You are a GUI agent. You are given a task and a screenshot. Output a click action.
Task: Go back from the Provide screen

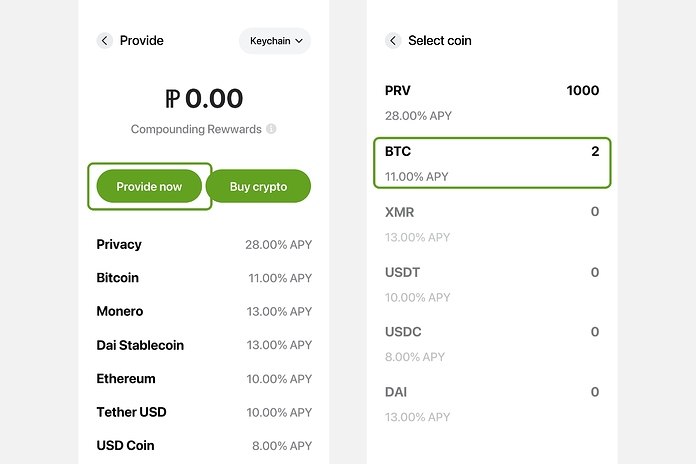coord(105,40)
